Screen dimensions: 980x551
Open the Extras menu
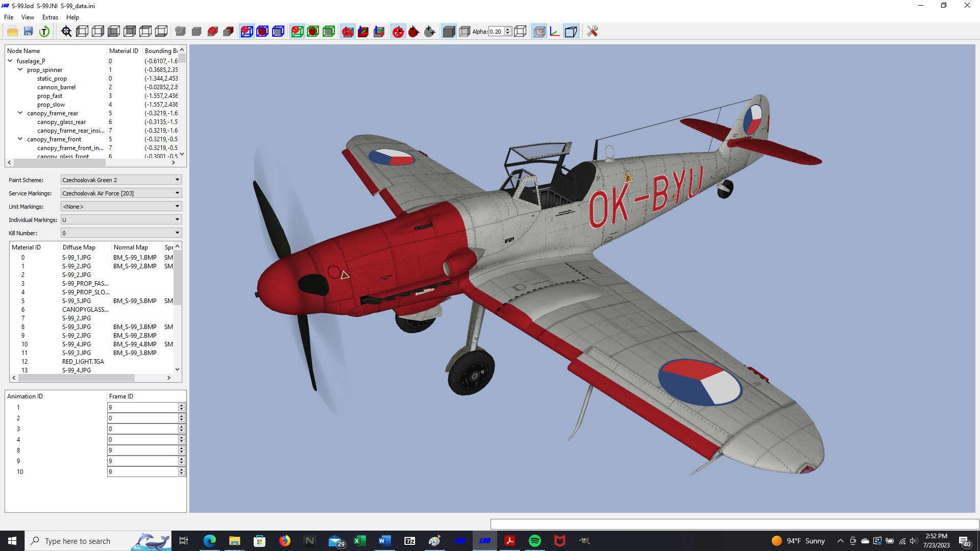50,17
